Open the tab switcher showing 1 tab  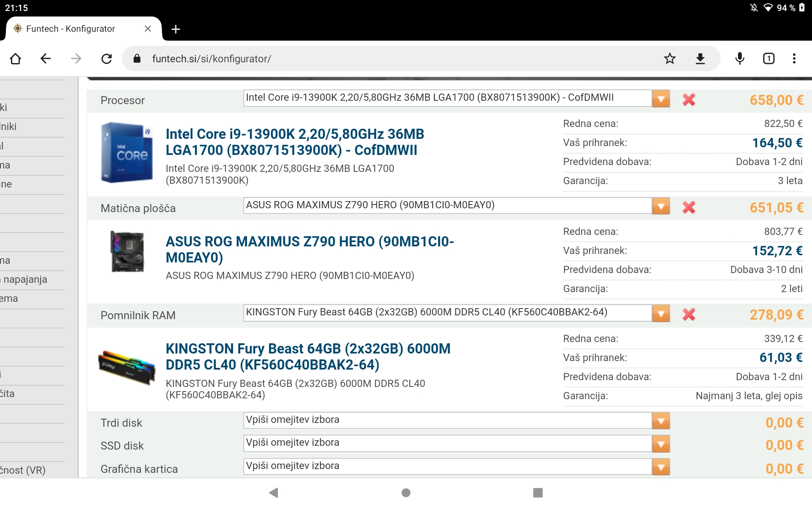(x=769, y=58)
